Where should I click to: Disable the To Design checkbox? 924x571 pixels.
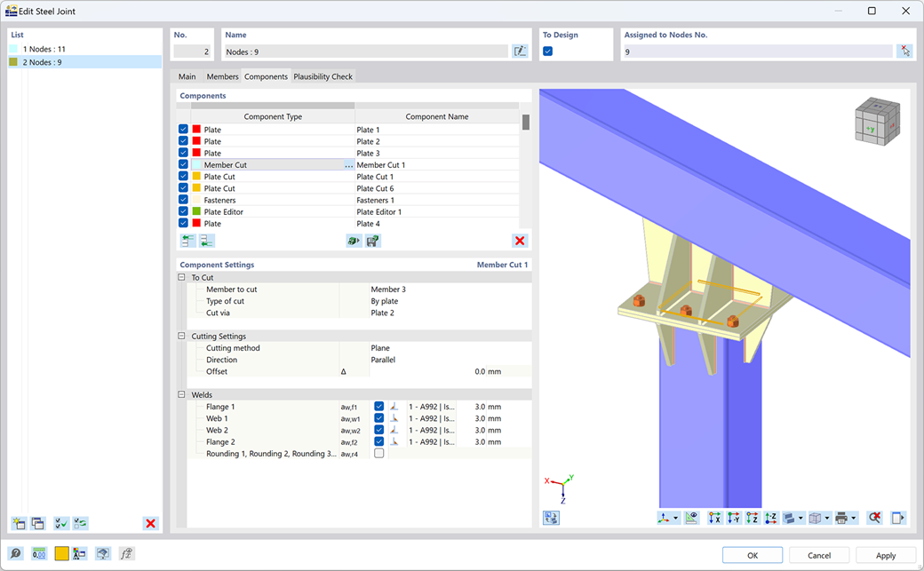548,51
